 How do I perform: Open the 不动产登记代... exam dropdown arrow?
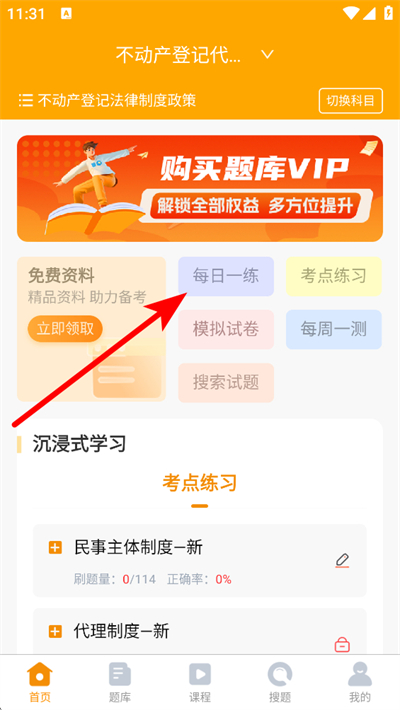coord(267,55)
